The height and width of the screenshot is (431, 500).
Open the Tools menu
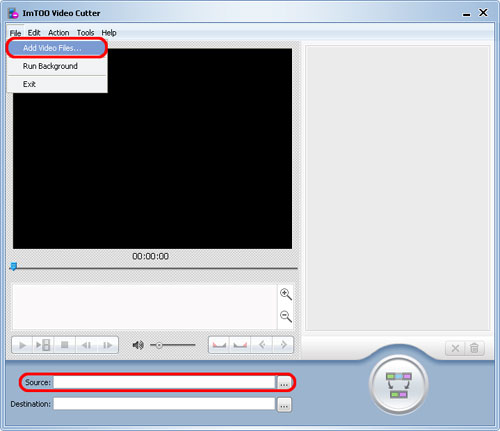pos(86,33)
